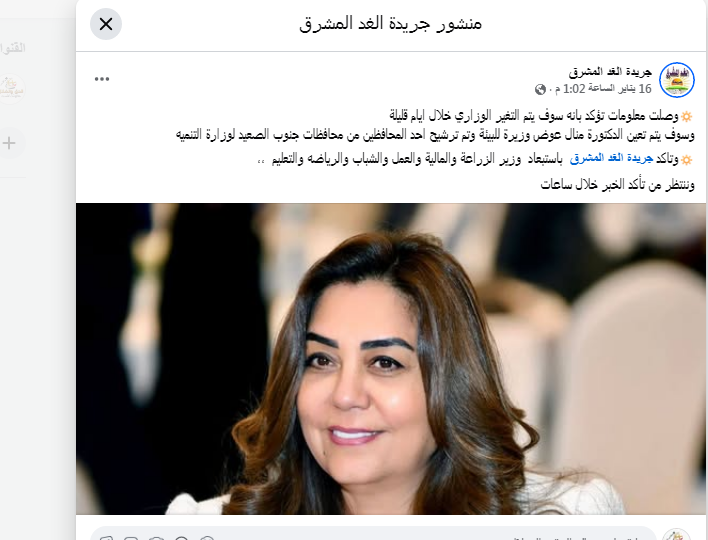Open the GIF icon in comment box

pyautogui.click(x=131, y=538)
